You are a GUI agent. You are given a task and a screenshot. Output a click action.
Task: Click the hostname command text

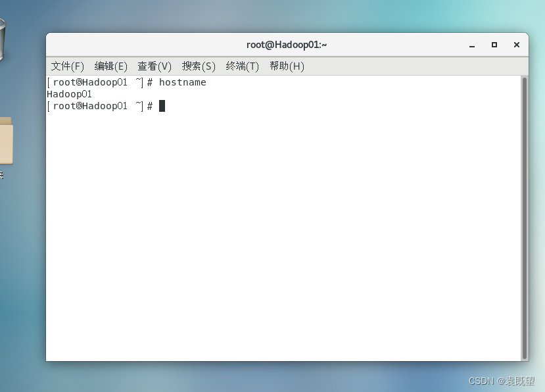pyautogui.click(x=183, y=82)
